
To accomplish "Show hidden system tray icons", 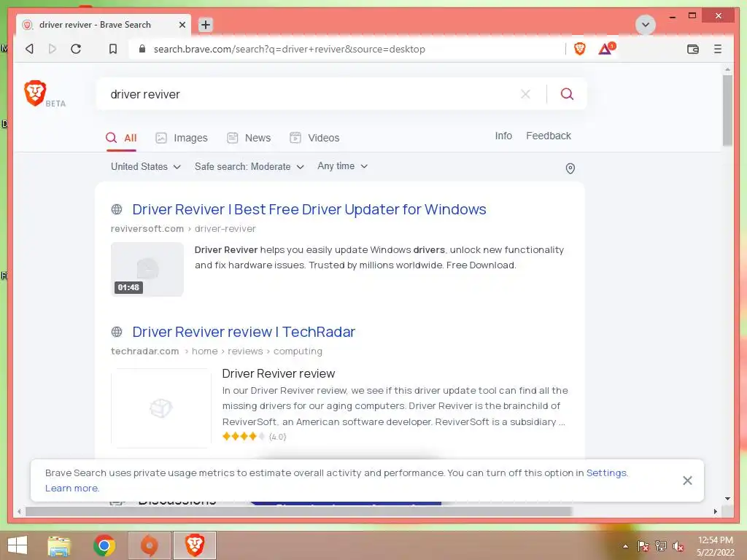I will (625, 546).
